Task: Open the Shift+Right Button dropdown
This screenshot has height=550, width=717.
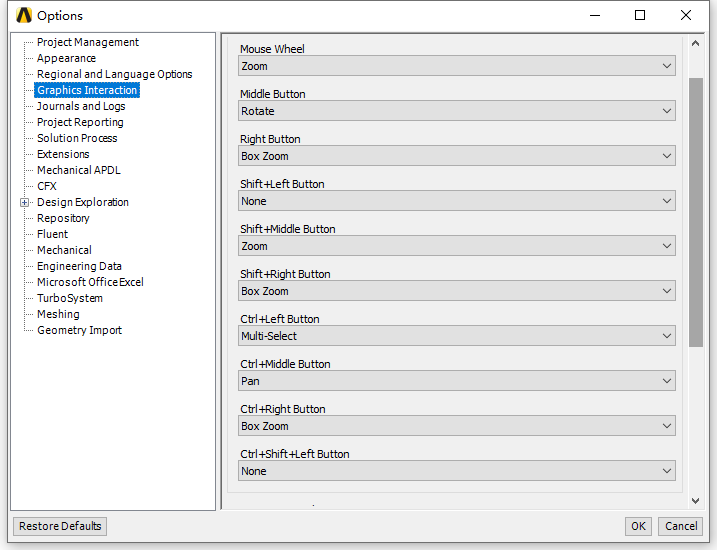Action: [456, 291]
